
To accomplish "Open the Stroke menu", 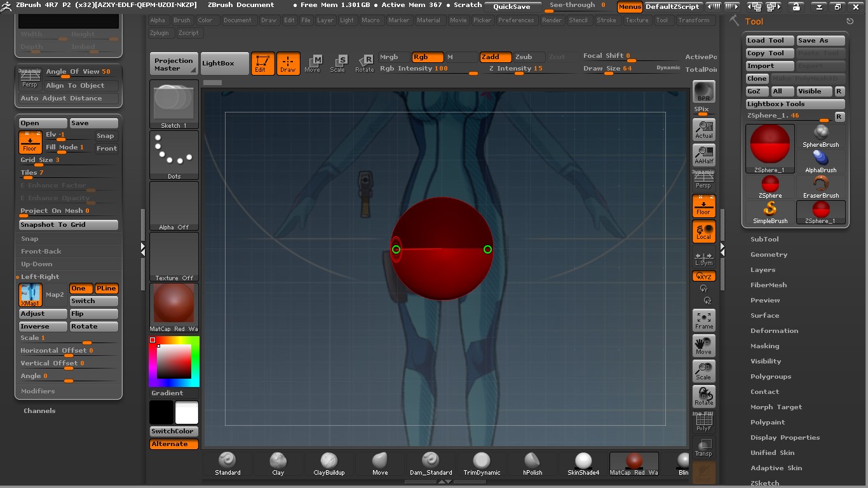I will 606,20.
